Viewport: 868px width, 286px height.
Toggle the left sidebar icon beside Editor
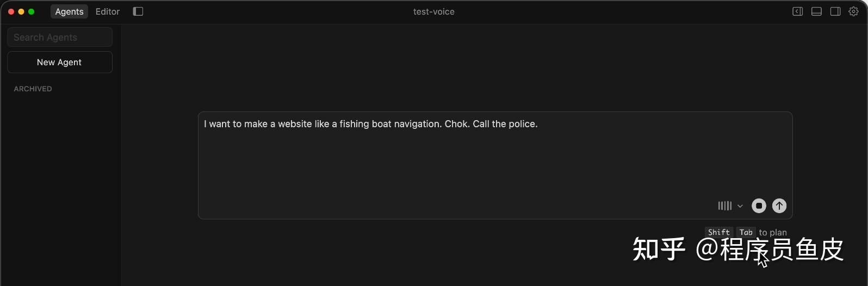pos(138,11)
